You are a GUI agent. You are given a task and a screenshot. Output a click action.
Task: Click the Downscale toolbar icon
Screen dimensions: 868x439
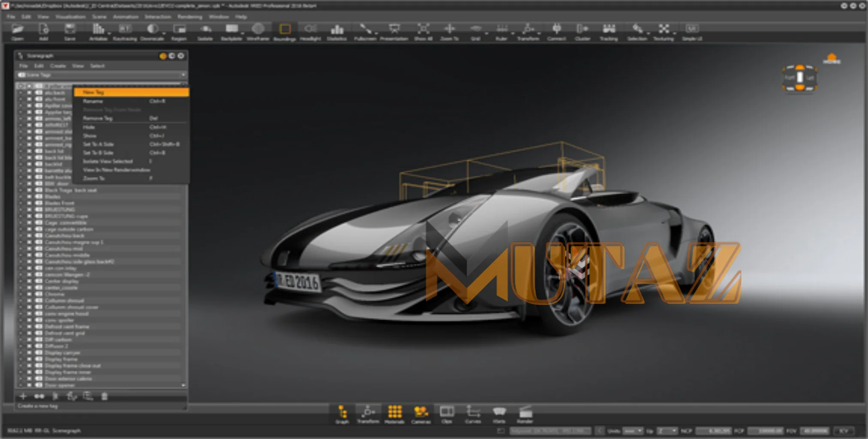152,29
